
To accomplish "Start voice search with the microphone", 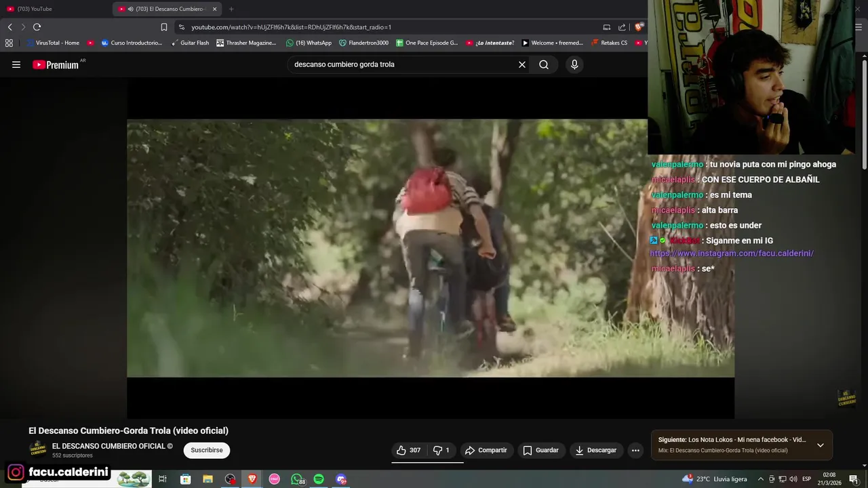I will point(574,64).
